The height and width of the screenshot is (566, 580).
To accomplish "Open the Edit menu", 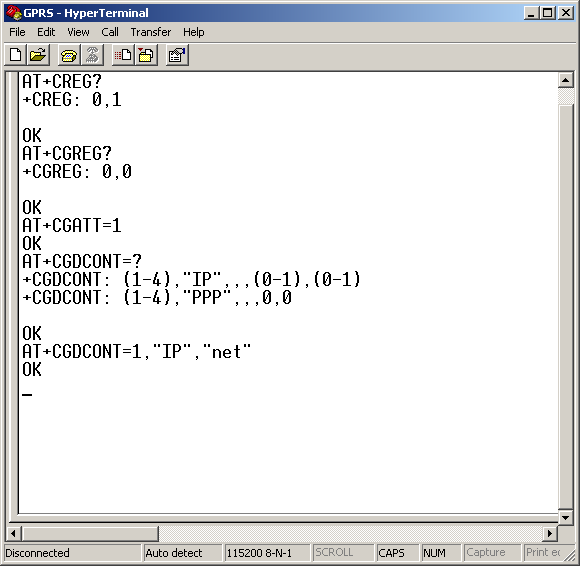I will (46, 32).
